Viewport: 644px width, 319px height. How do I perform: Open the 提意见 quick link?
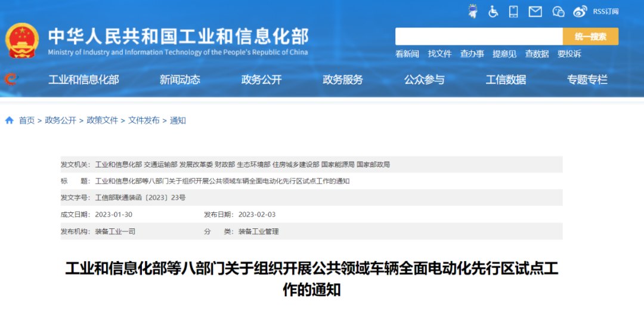(504, 54)
